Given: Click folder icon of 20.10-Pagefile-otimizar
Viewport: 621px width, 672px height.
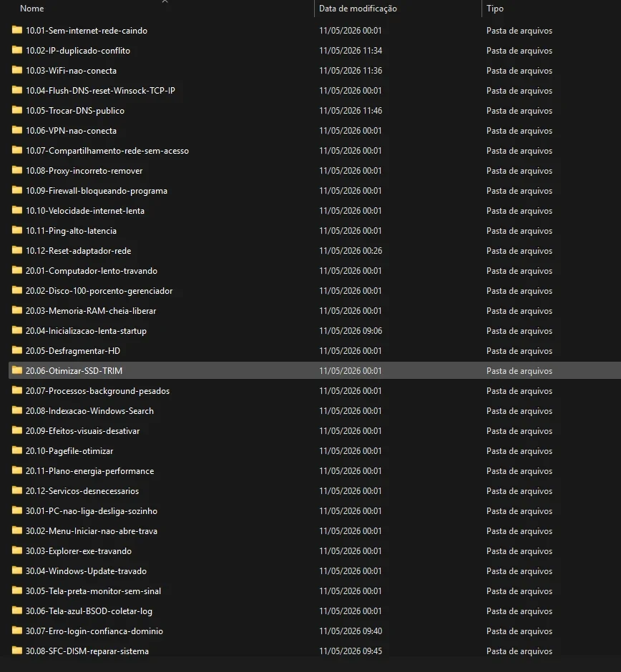Looking at the screenshot, I should [x=17, y=450].
